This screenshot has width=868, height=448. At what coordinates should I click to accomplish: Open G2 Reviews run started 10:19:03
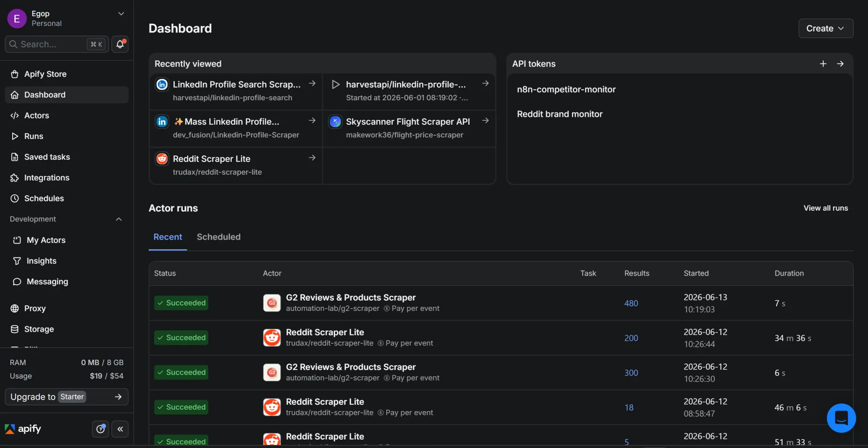[x=501, y=303]
